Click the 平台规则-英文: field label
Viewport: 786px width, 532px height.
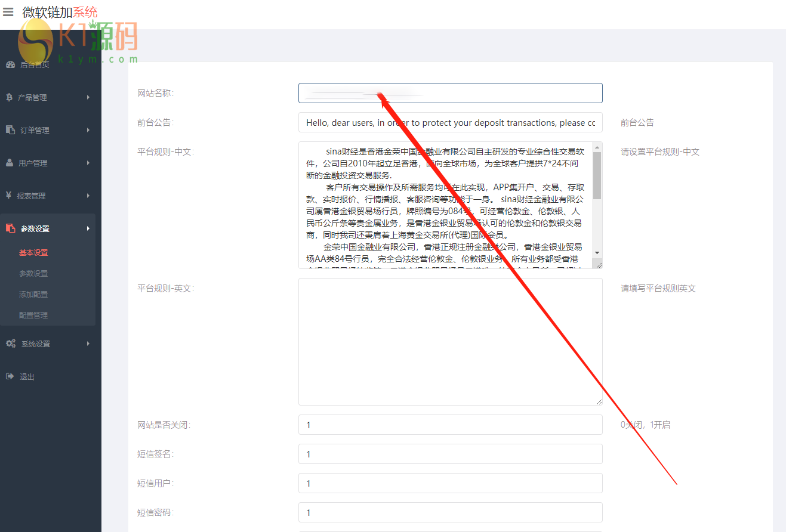pos(165,288)
